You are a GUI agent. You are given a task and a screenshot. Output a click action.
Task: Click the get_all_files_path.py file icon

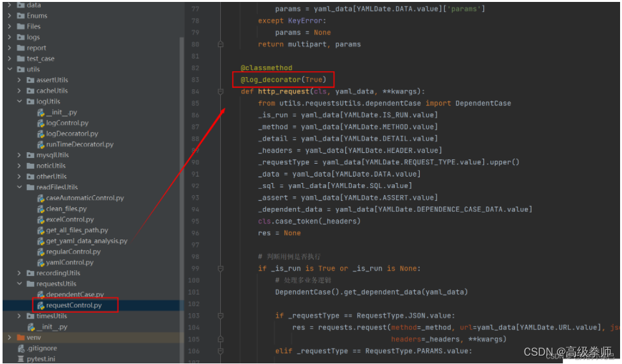[40, 230]
